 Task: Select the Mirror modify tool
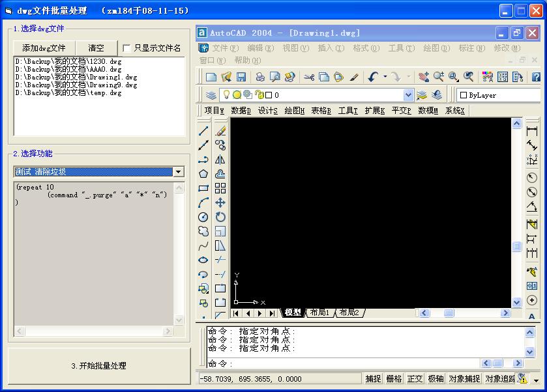(220, 160)
